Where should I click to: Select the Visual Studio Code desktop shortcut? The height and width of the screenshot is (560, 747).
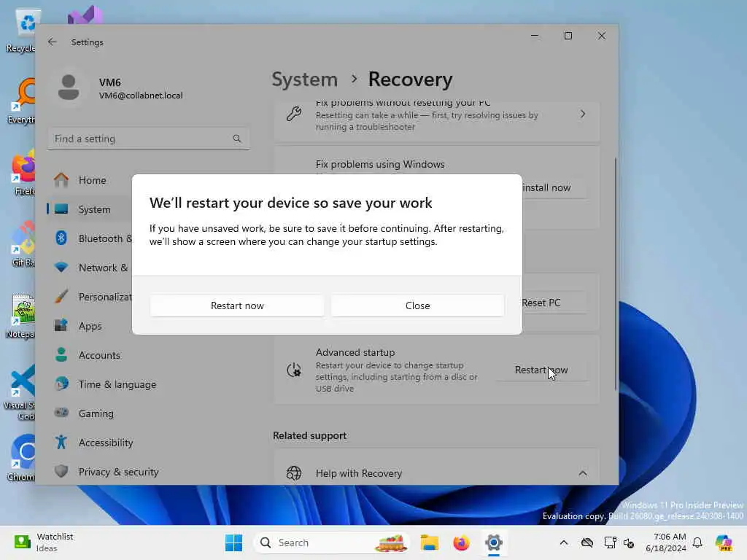pyautogui.click(x=20, y=393)
